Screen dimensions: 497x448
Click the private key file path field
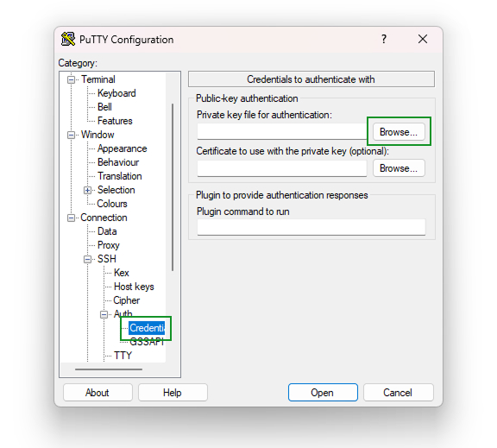pyautogui.click(x=282, y=131)
